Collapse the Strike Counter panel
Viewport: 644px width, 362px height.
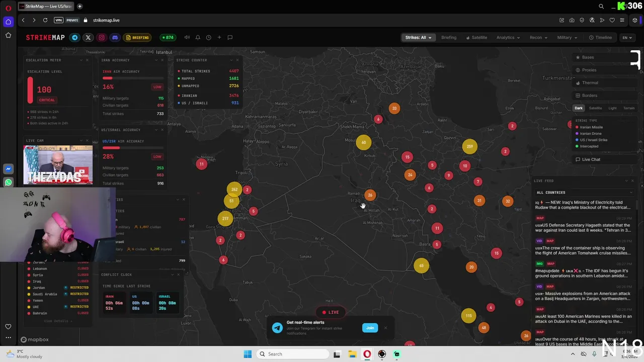[x=231, y=60]
